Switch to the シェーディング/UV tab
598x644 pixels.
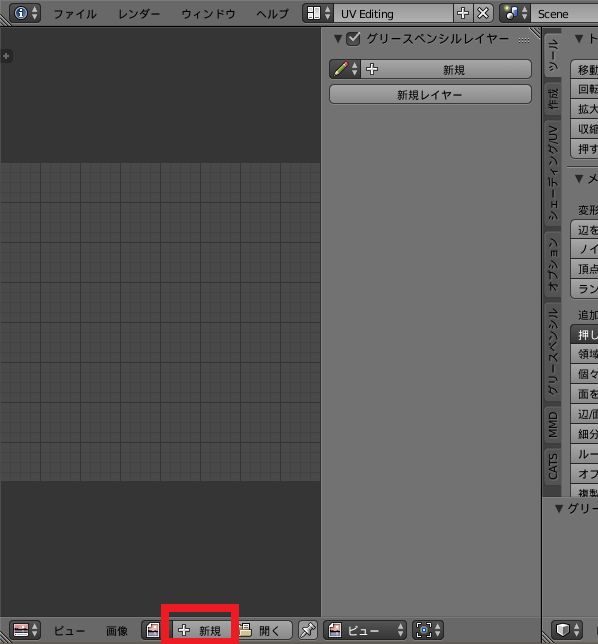click(x=553, y=172)
